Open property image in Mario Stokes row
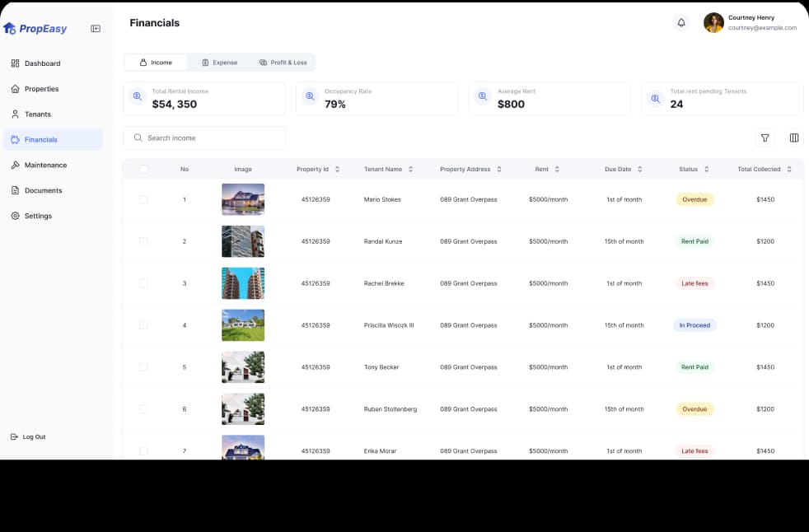The image size is (809, 532). pyautogui.click(x=243, y=199)
